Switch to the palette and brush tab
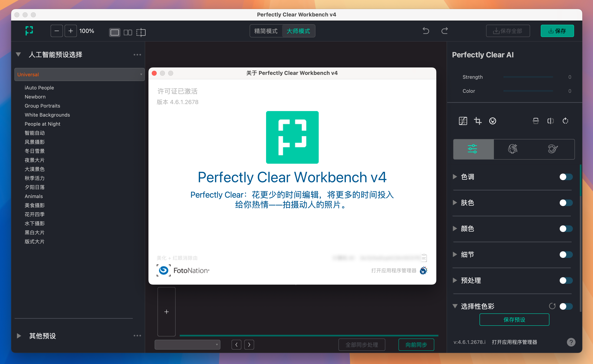 (x=553, y=149)
